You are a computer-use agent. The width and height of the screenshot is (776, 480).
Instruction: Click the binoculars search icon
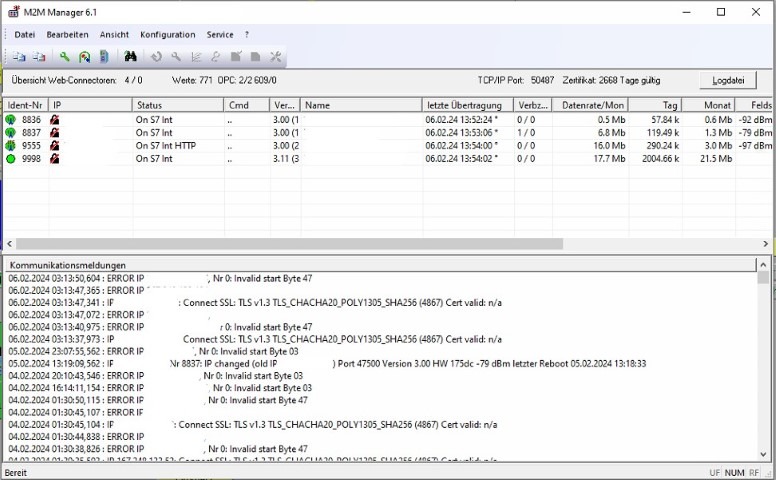pos(130,56)
